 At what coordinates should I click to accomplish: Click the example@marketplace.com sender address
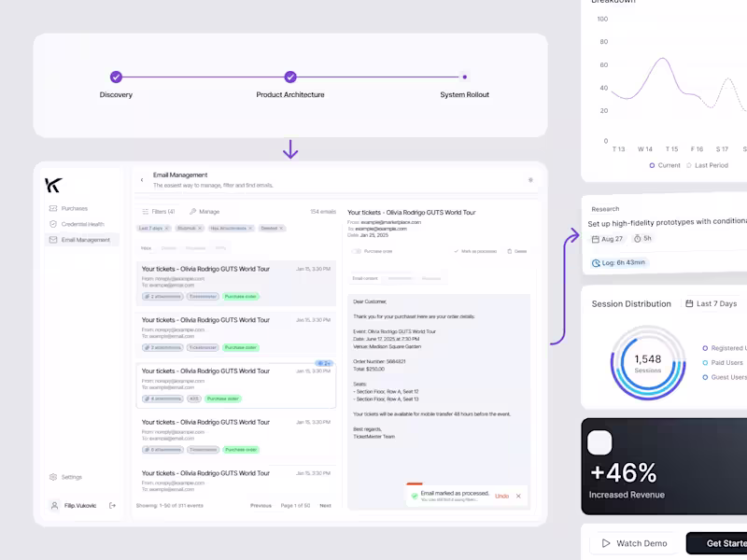pyautogui.click(x=390, y=222)
